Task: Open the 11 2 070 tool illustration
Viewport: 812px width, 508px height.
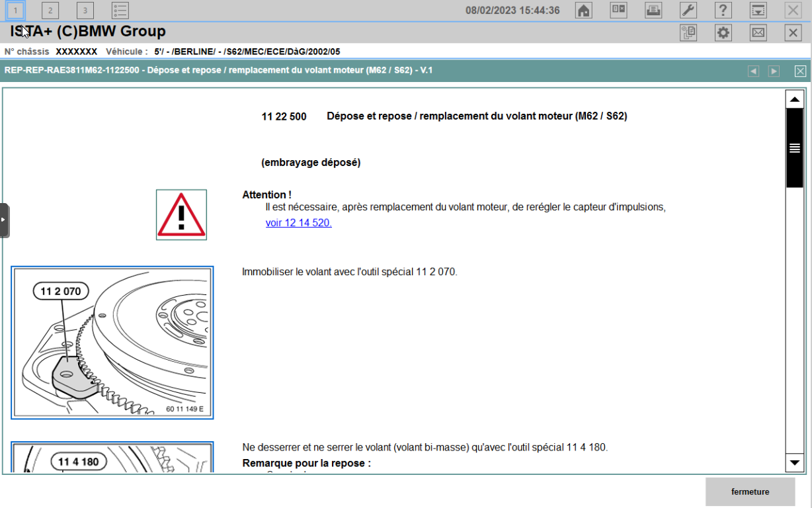Action: pyautogui.click(x=112, y=343)
